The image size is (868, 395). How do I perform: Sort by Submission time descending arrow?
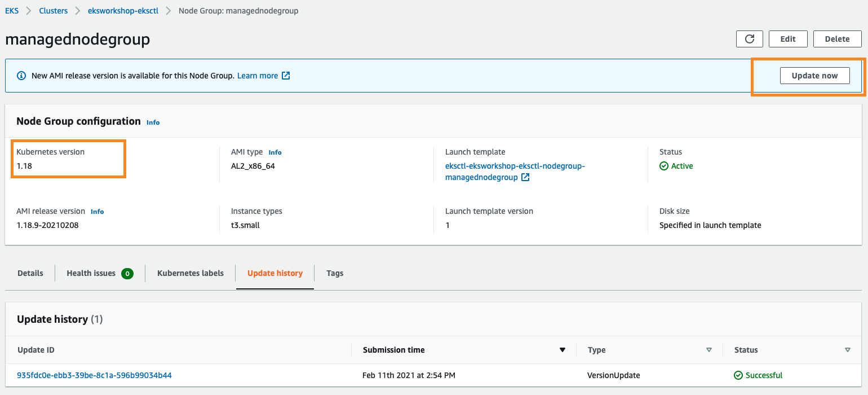(x=562, y=350)
